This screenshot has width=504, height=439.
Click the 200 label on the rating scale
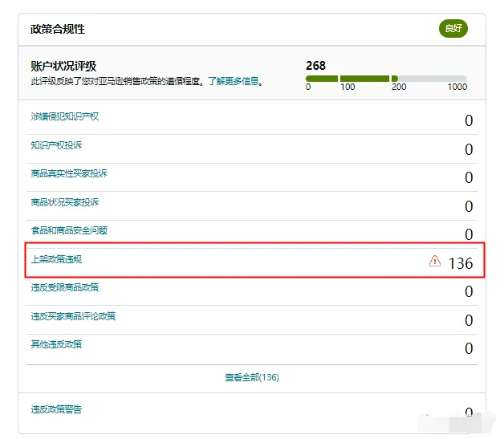399,87
